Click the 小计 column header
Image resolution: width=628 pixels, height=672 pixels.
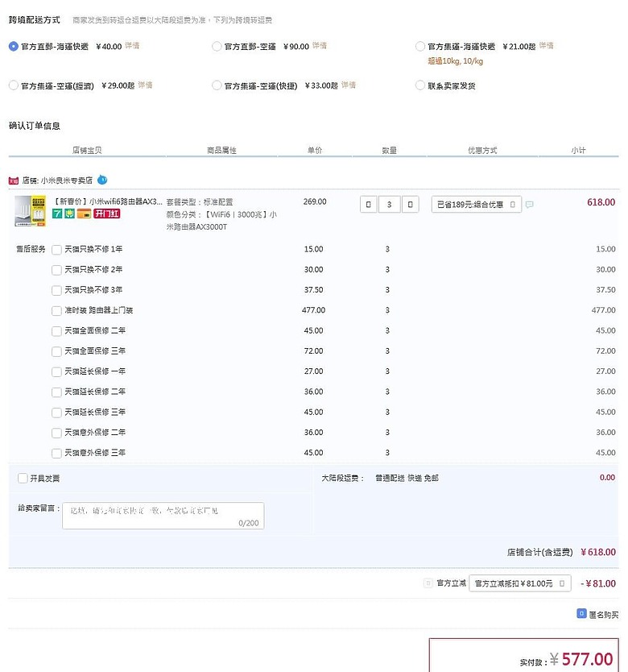coord(578,151)
